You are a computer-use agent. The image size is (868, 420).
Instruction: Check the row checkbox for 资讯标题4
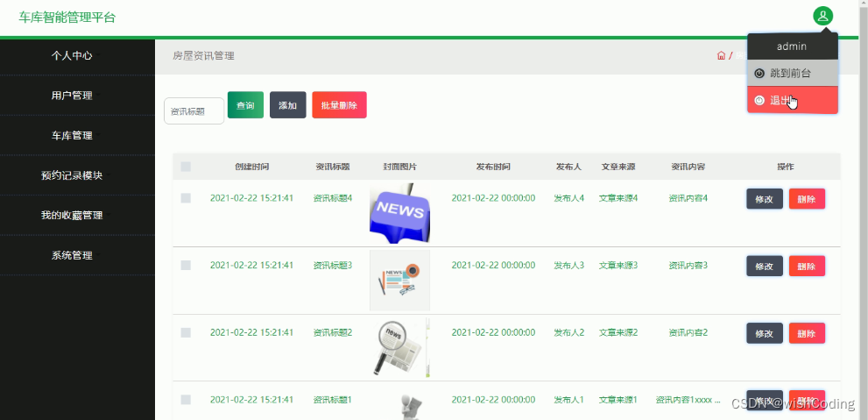pyautogui.click(x=186, y=198)
